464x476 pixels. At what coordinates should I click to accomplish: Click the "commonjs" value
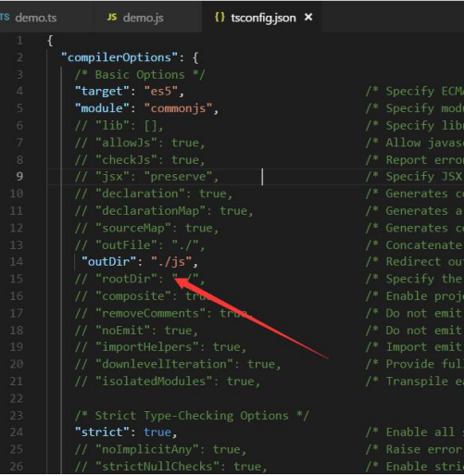(x=178, y=108)
